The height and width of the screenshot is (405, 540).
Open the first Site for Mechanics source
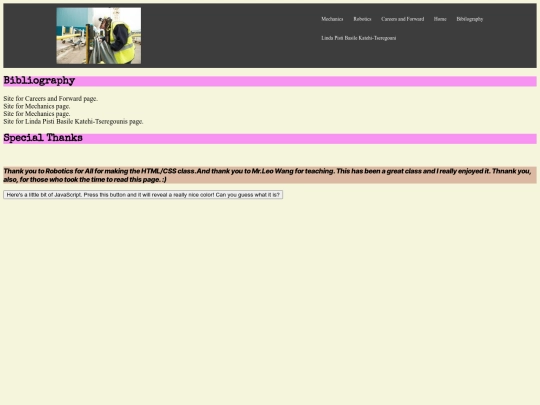tap(37, 106)
